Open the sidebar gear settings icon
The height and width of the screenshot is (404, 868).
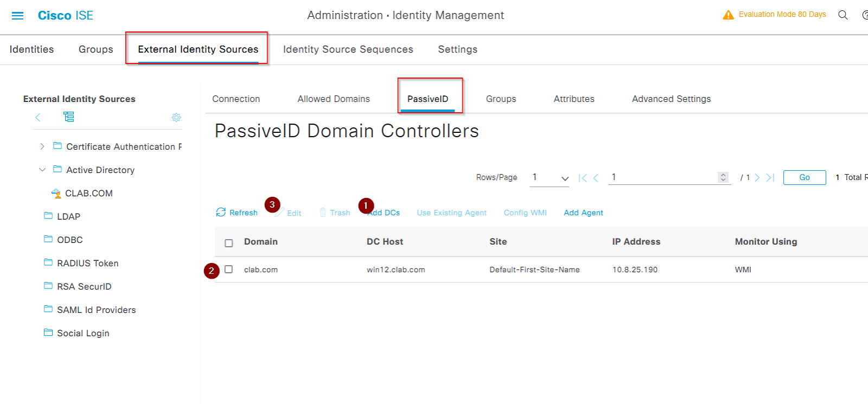pos(176,117)
